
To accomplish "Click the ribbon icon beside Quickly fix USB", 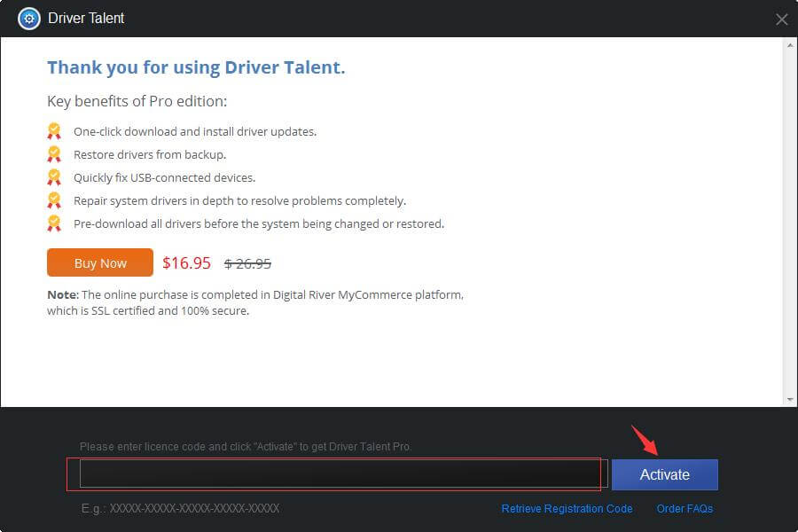I will point(54,177).
